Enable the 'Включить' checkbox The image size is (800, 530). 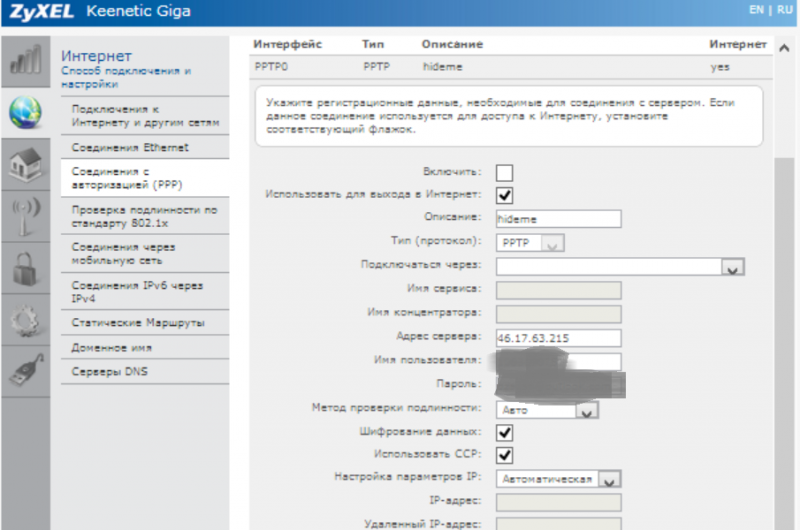coord(504,173)
